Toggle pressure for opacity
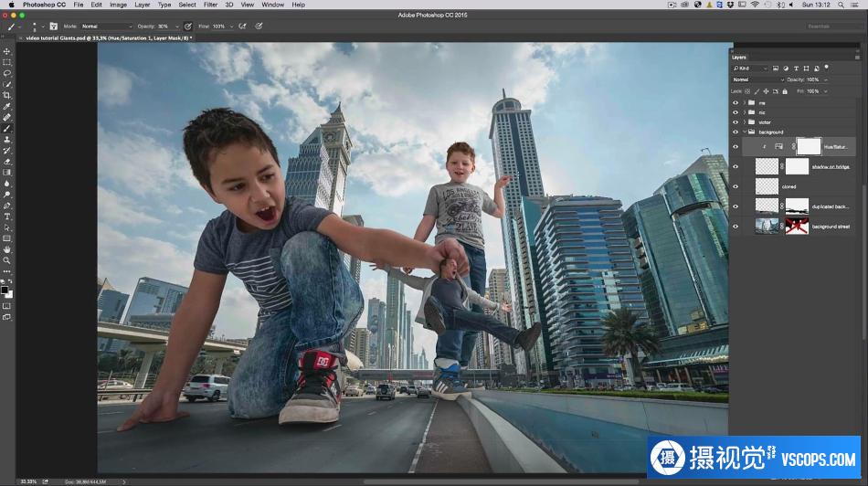Image resolution: width=868 pixels, height=486 pixels. 188,26
